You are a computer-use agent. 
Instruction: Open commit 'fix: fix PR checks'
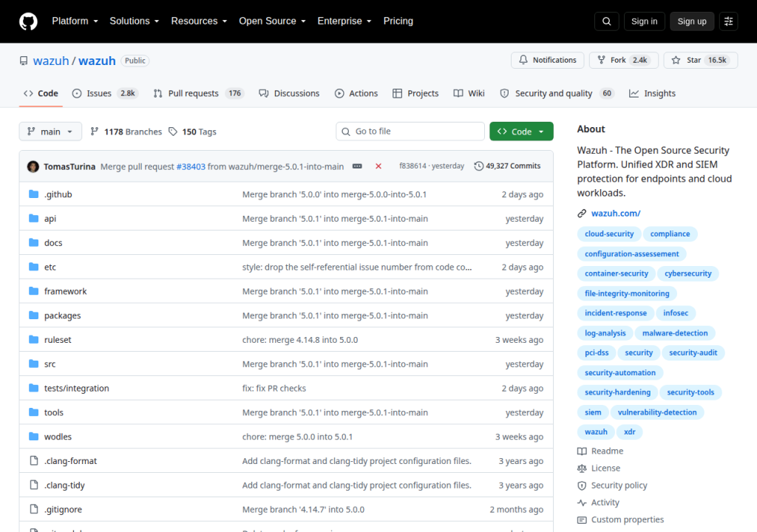tap(274, 388)
